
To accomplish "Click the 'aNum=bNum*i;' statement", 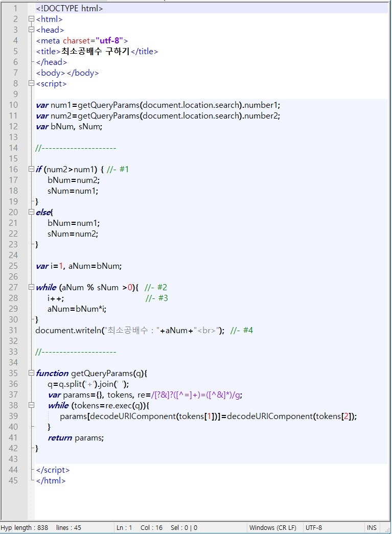I will (x=77, y=309).
